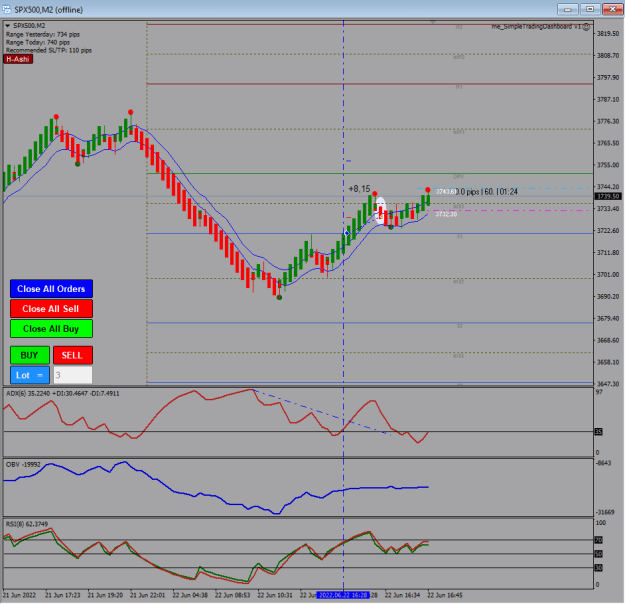Click the 3819.50 price scale label
Viewport: 625px width, 604px height.
click(608, 34)
